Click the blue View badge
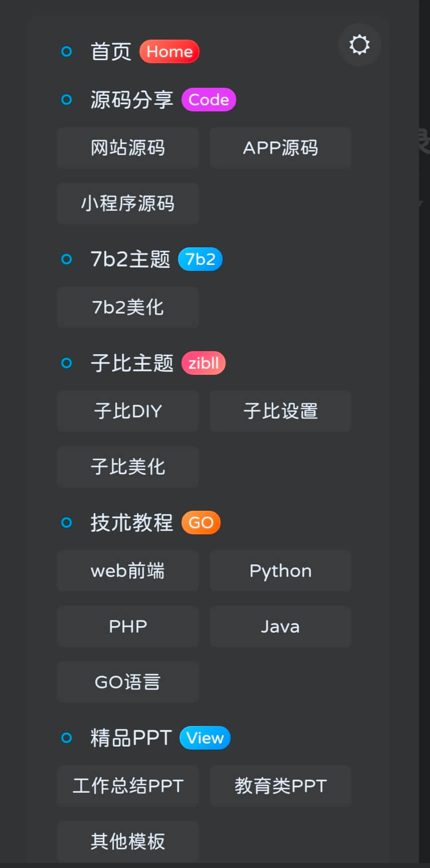The height and width of the screenshot is (868, 430). click(205, 738)
